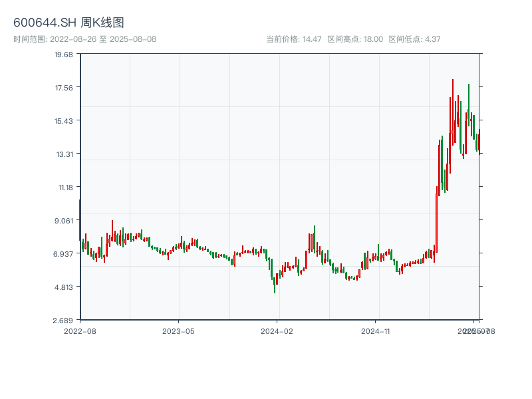Click the interval high label 区间高点: 18.00
532x399 pixels.
point(355,39)
